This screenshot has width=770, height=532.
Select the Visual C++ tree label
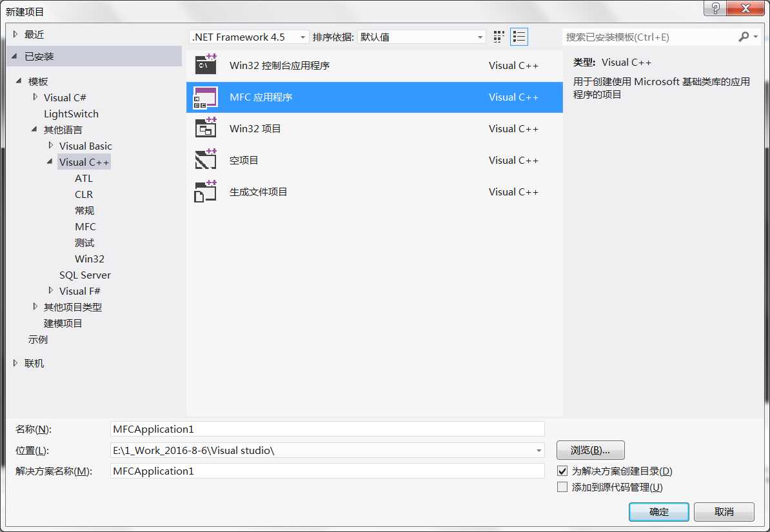[x=84, y=162]
